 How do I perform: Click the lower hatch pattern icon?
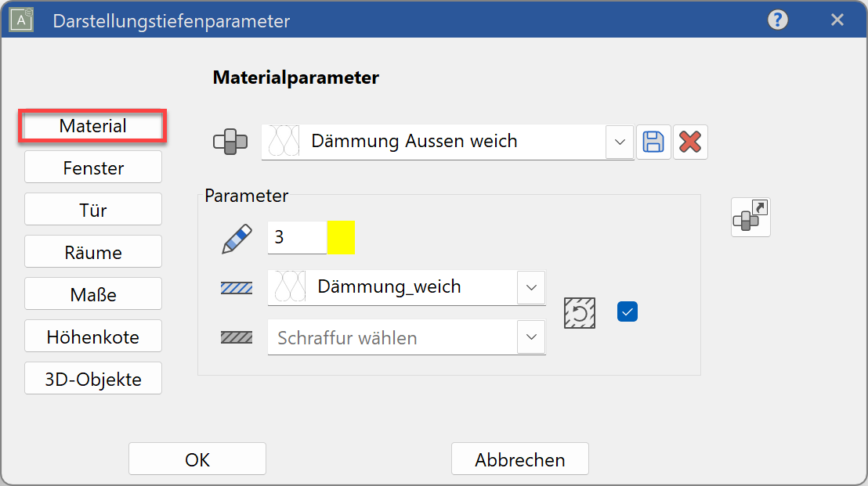click(237, 337)
